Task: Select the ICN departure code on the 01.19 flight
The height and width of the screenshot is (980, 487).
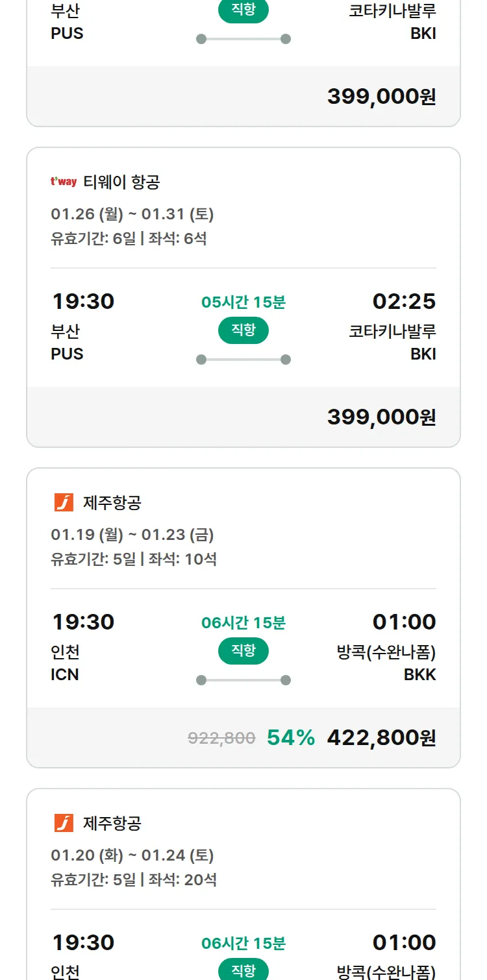Action: tap(65, 675)
